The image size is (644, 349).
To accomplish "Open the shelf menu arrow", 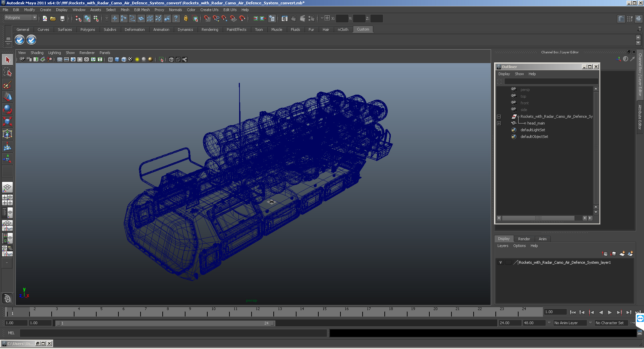I will point(8,44).
